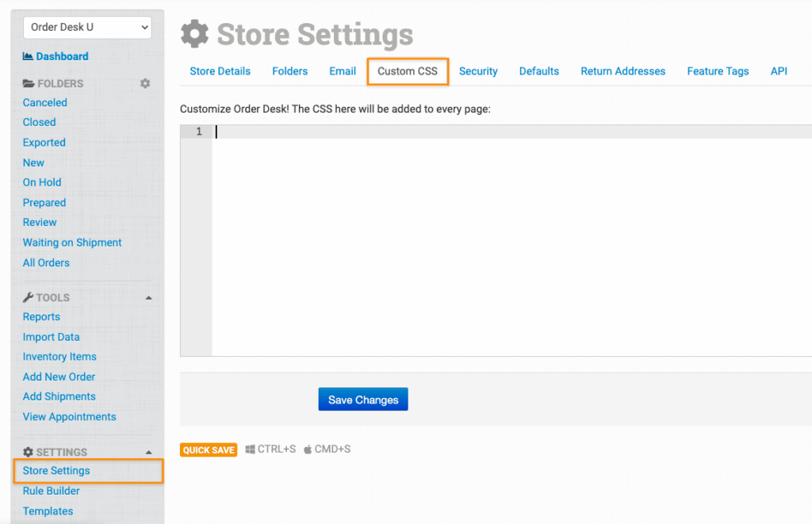Click the large Store Settings gear icon
Image resolution: width=812 pixels, height=524 pixels.
pyautogui.click(x=195, y=34)
